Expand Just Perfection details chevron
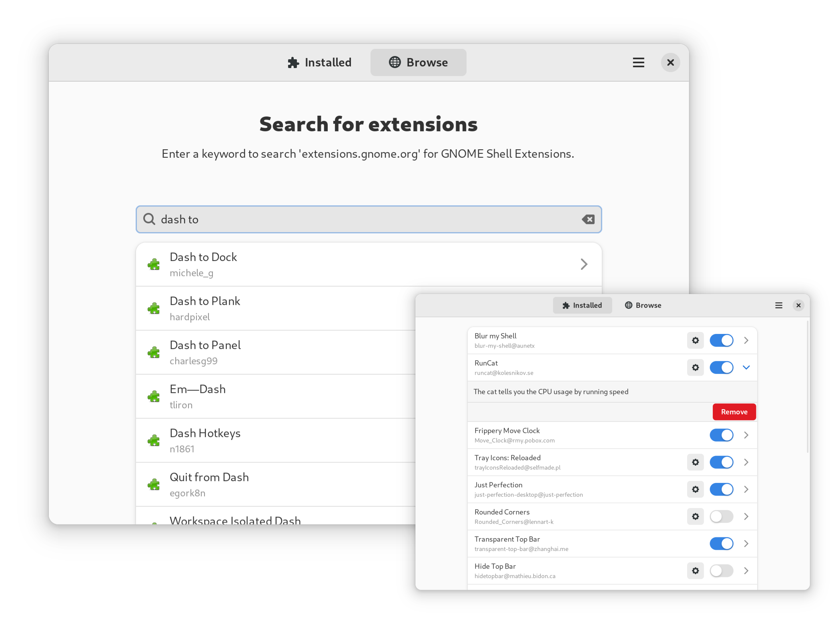Screen dimensions: 840x623 click(x=746, y=489)
